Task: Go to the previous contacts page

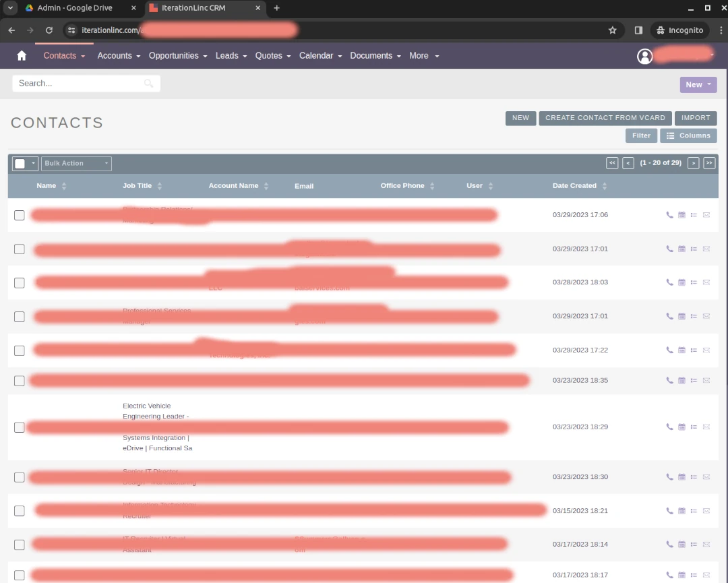Action: [628, 163]
